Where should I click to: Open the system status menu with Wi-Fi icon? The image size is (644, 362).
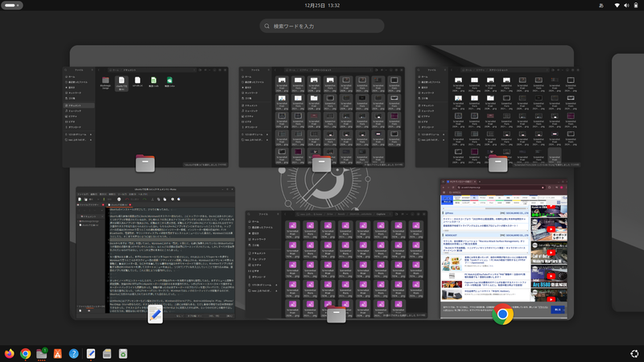tap(626, 6)
